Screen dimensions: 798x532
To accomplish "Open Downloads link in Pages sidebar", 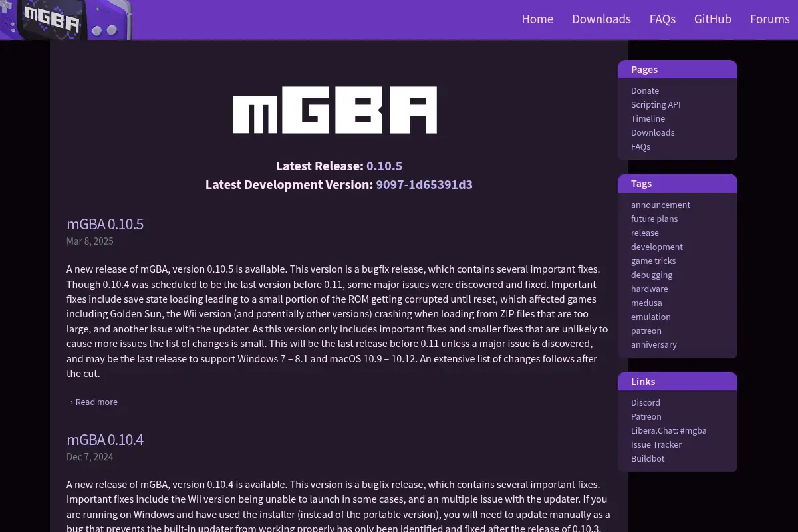I will tap(652, 132).
